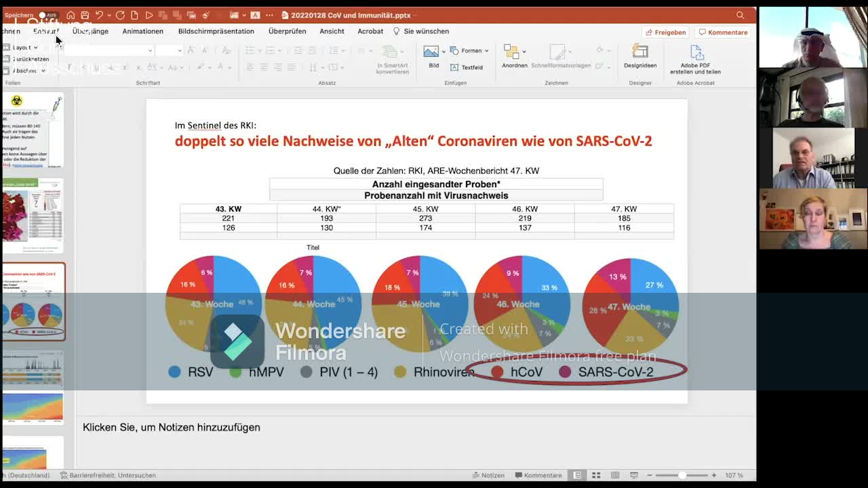Image resolution: width=868 pixels, height=488 pixels.
Task: Open the font name combo box
Action: [108, 50]
